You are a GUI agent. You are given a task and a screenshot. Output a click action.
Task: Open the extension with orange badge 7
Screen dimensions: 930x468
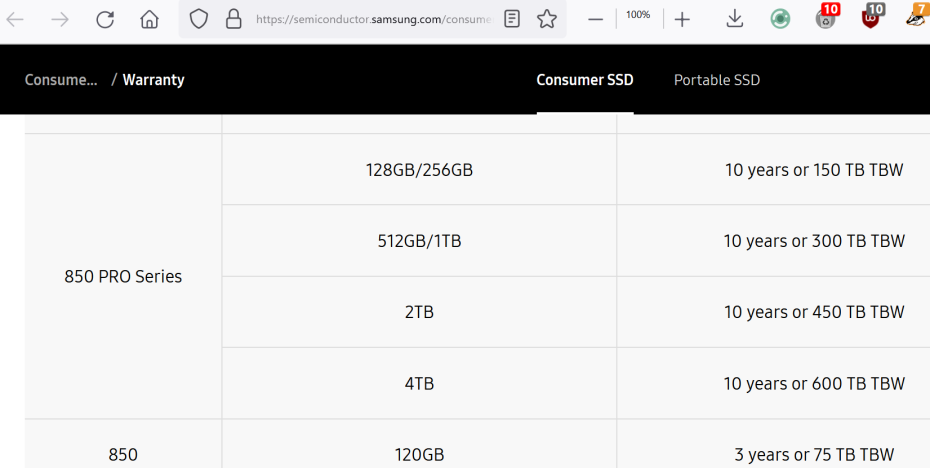click(916, 18)
